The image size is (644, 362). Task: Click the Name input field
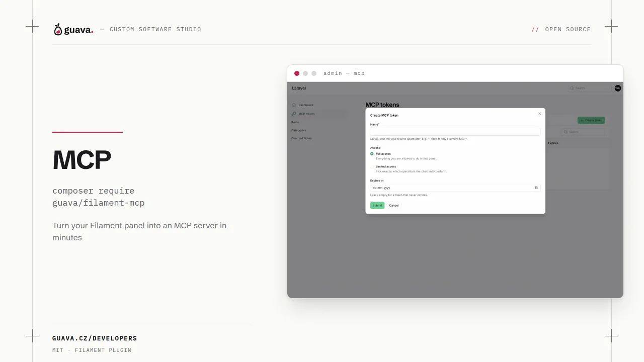coord(455,132)
